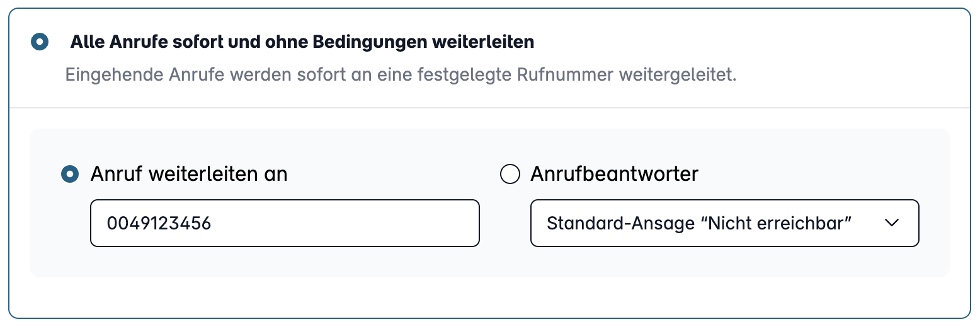This screenshot has height=329, width=980.
Task: Open the Standard-Ansage dropdown via chevron arrow
Action: pyautogui.click(x=891, y=223)
